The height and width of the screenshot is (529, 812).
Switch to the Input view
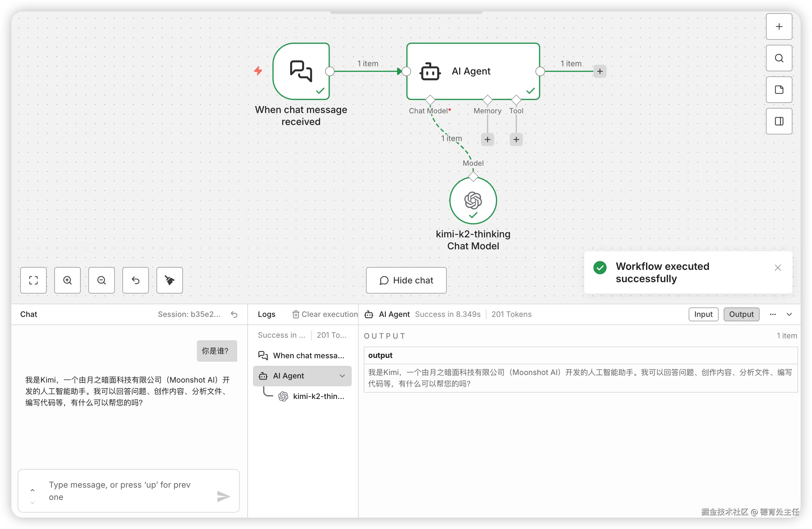(x=703, y=314)
